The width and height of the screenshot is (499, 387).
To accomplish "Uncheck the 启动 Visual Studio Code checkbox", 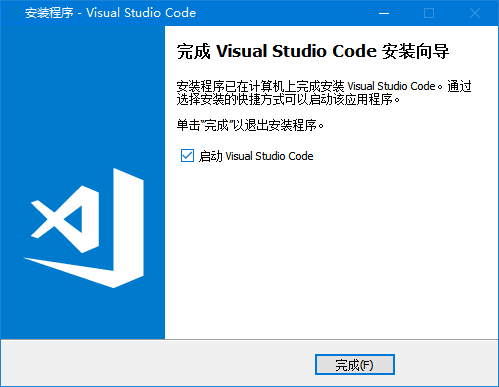I will click(x=187, y=156).
